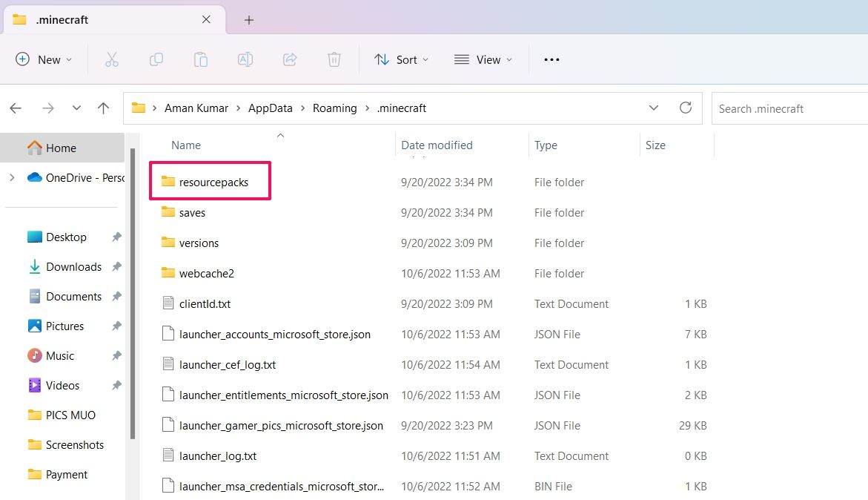Screen dimensions: 868x500
Task: Click the Cut scissors icon in toolbar
Action: [x=112, y=59]
